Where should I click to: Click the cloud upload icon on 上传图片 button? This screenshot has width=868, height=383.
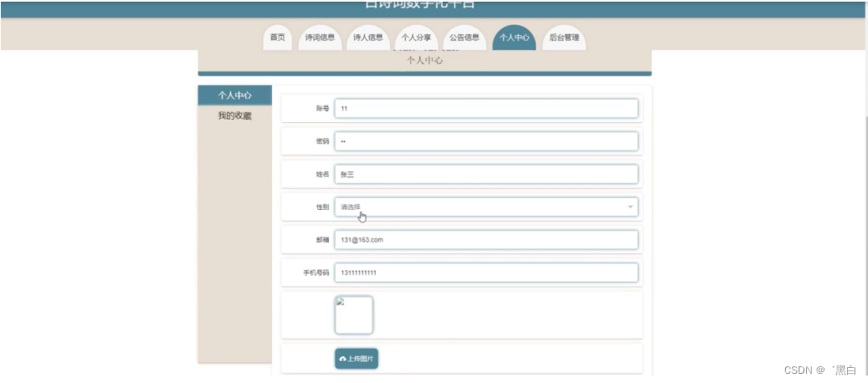pos(342,360)
